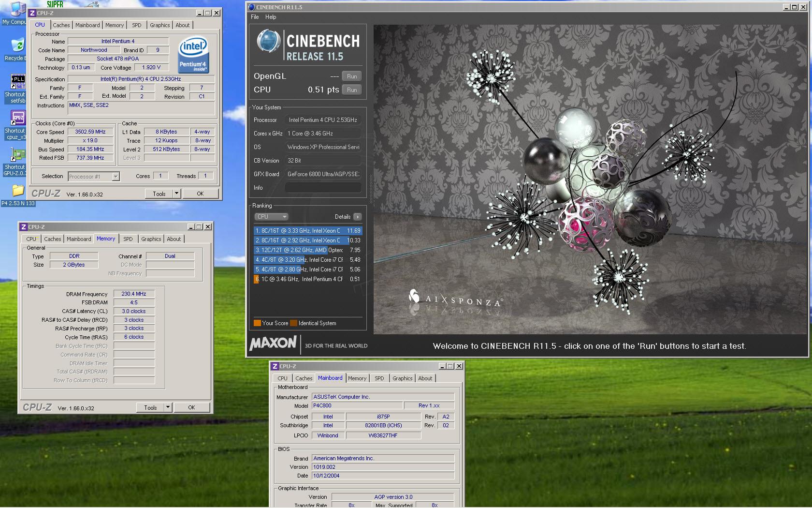The height and width of the screenshot is (508, 812).
Task: Open the CPU ranking type dropdown in Cinebench
Action: click(271, 217)
